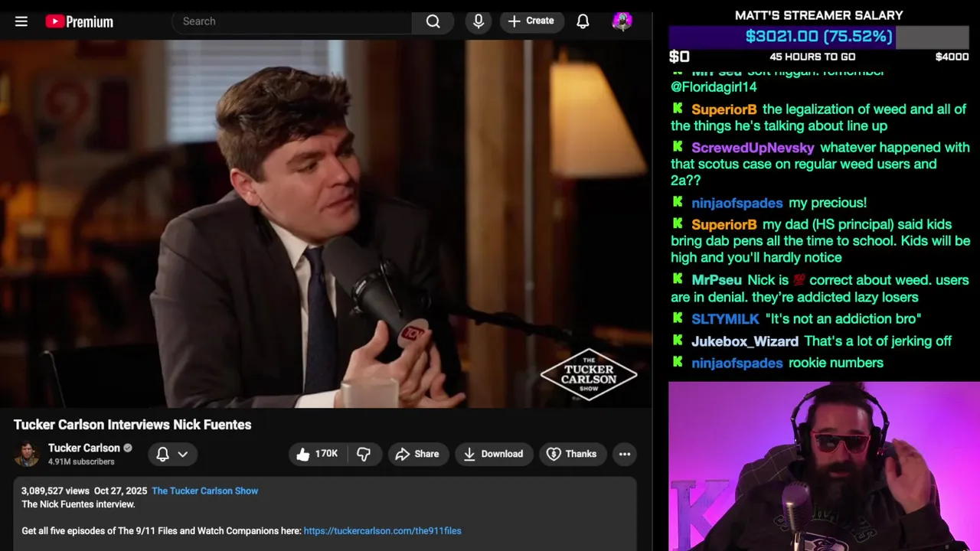Screen dimensions: 980x551
Task: Click the Matt's Streamer Salary heading
Action: click(x=818, y=15)
